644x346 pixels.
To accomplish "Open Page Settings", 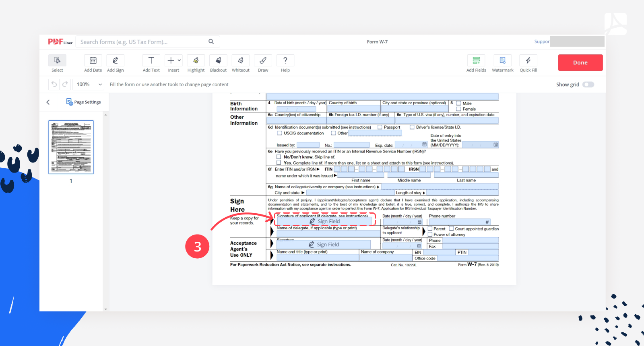I will pos(83,102).
